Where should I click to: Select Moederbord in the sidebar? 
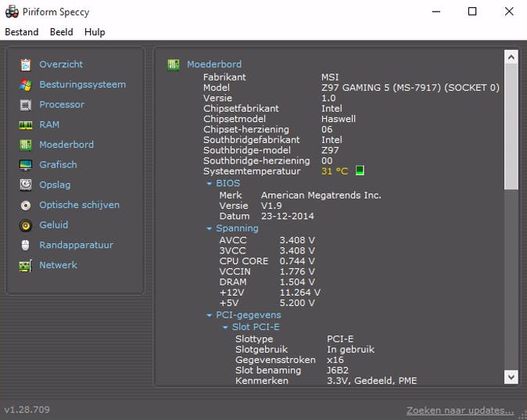[66, 145]
